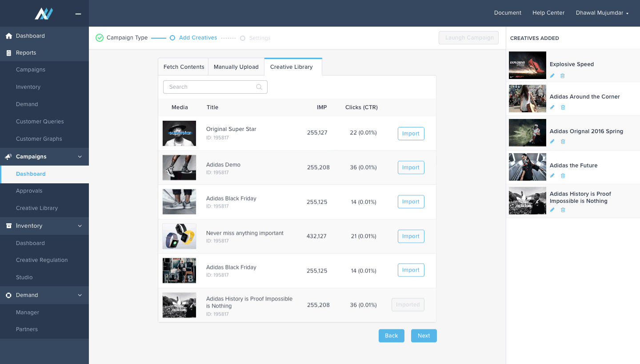
Task: Click the Original Super Star thumbnail
Action: point(179,133)
